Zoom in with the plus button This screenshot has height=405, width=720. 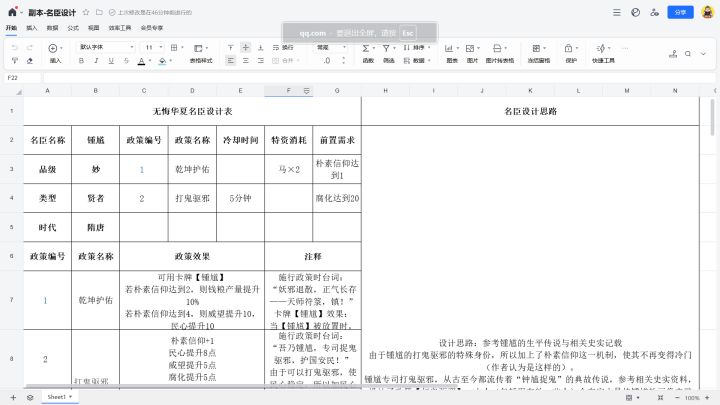[x=707, y=398]
